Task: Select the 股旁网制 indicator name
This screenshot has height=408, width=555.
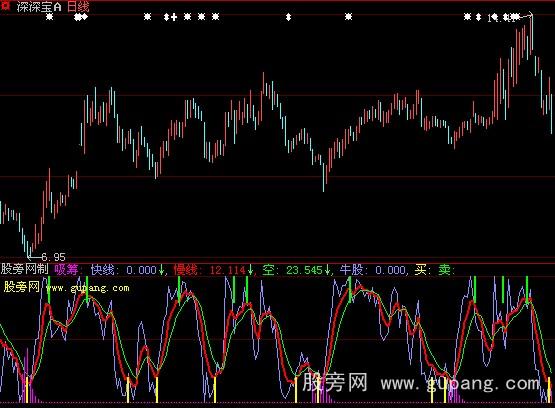Action: 24,269
